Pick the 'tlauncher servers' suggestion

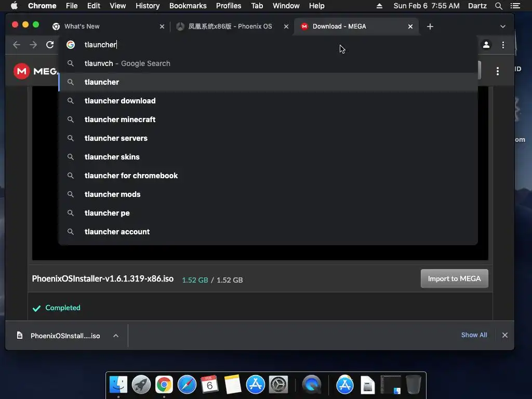point(268,138)
